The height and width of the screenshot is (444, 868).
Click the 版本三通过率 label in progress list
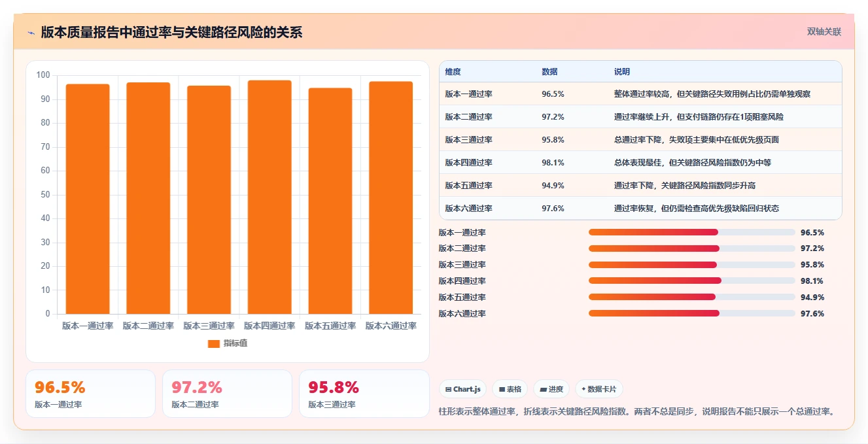click(x=462, y=265)
